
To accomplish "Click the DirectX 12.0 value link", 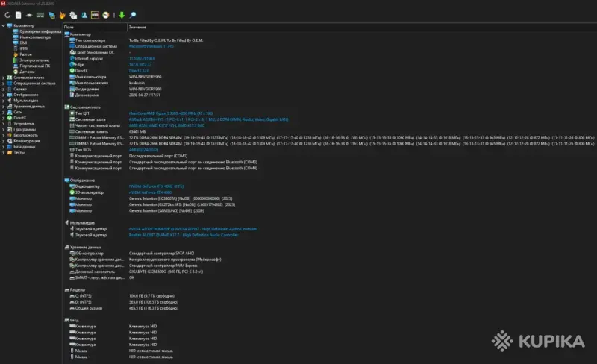I will 140,71.
